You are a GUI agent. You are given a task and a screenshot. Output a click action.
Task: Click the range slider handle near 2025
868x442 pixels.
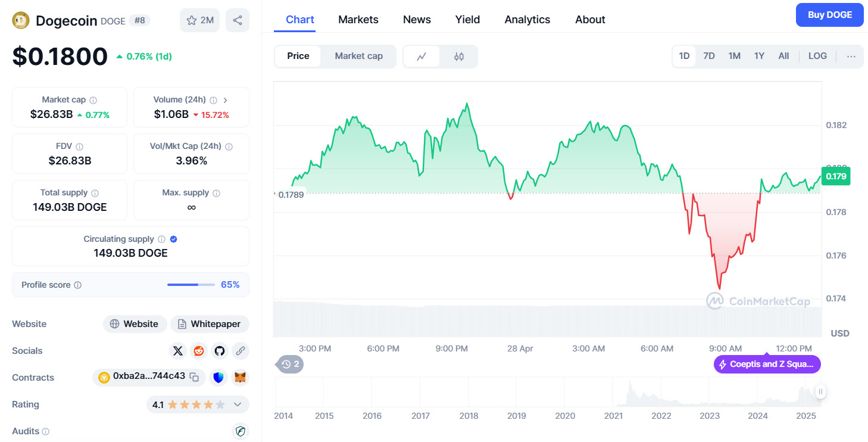[x=820, y=391]
